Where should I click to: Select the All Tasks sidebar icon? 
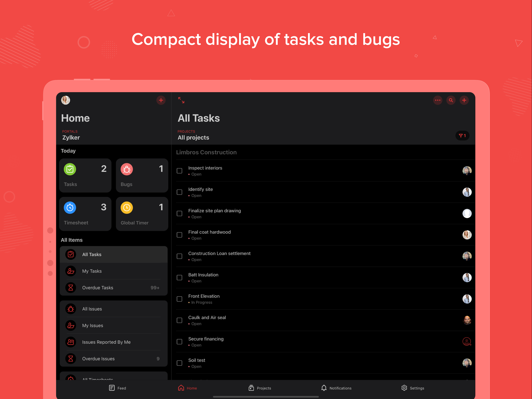tap(71, 254)
